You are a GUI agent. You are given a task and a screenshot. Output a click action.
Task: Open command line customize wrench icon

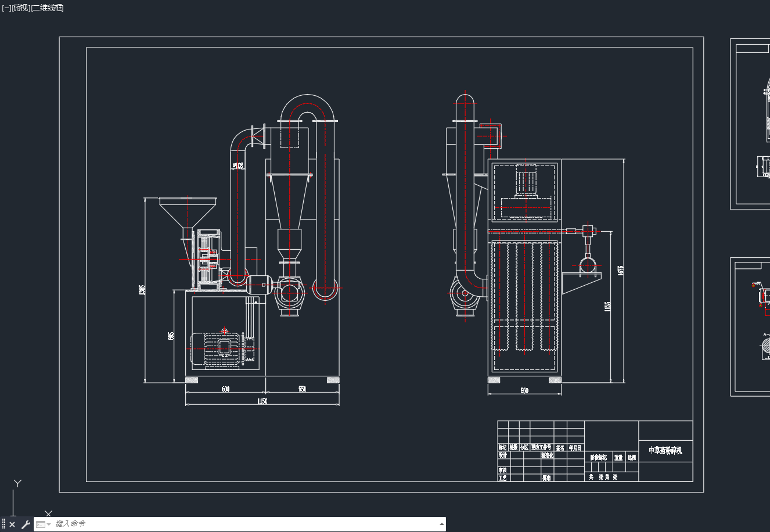click(26, 524)
